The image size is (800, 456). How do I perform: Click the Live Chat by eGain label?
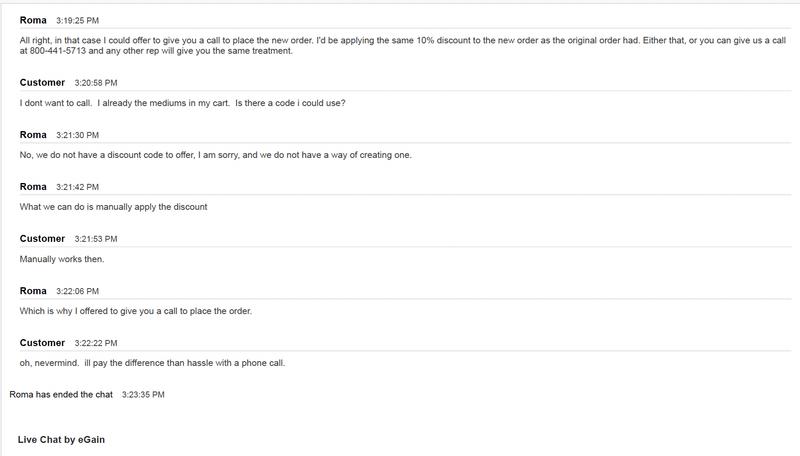coord(61,440)
